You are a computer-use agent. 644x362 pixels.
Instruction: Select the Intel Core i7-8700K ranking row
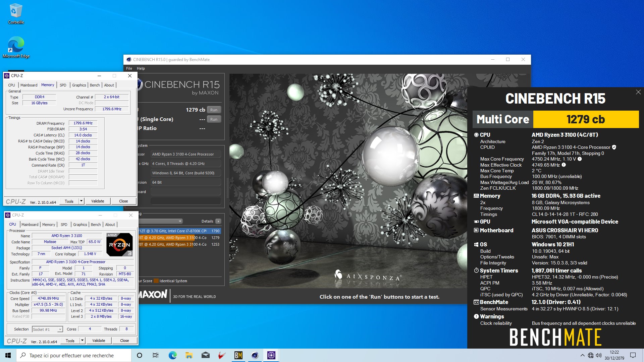click(x=179, y=231)
